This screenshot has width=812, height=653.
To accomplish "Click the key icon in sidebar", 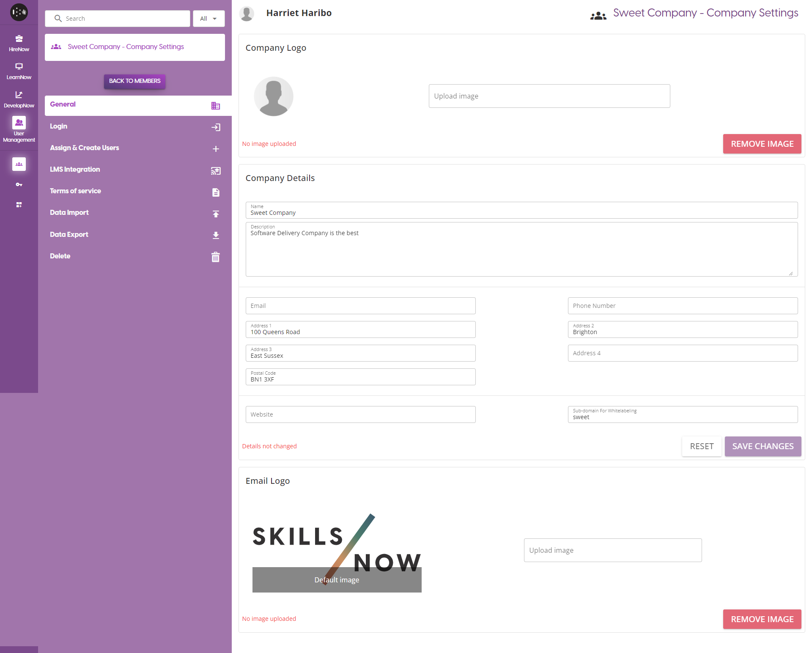I will pyautogui.click(x=19, y=184).
